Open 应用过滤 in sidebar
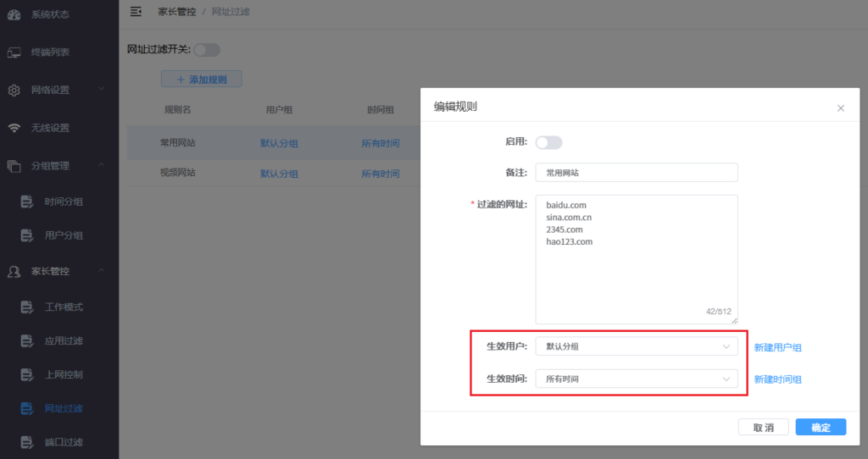The height and width of the screenshot is (459, 868). (x=64, y=340)
